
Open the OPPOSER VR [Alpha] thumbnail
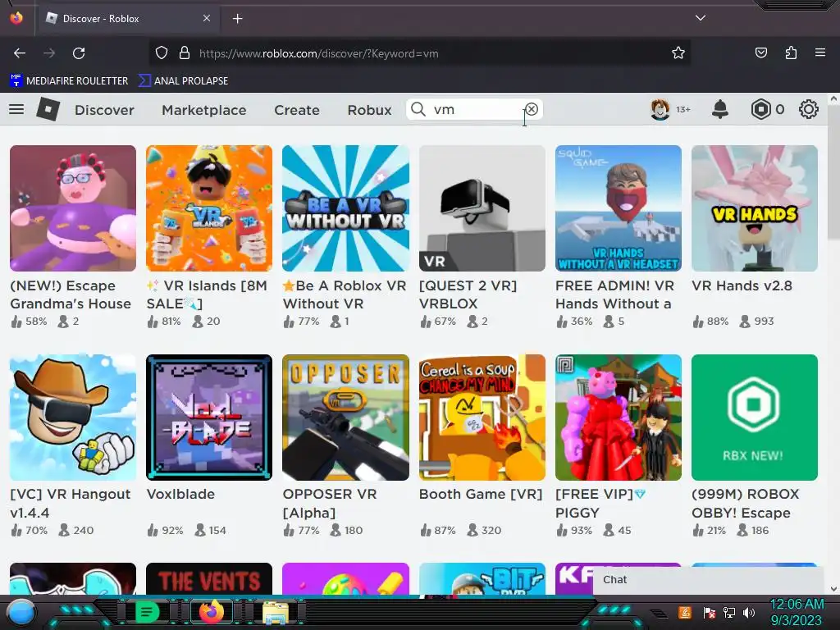pos(345,418)
